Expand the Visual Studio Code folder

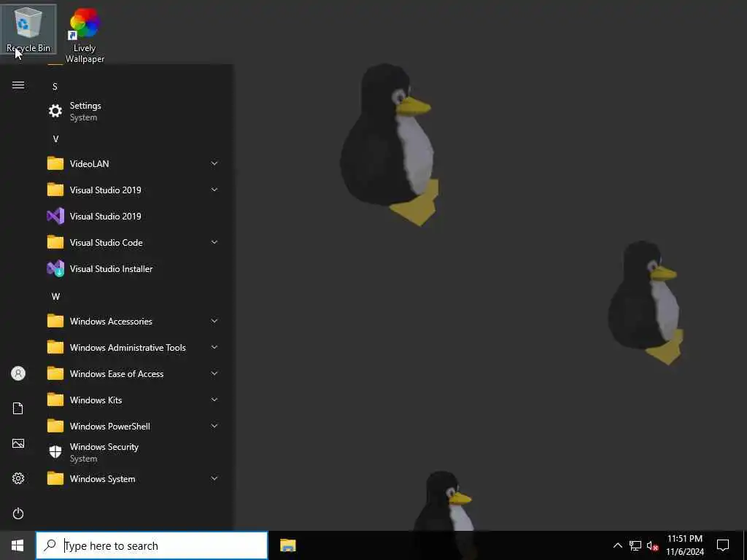click(133, 242)
